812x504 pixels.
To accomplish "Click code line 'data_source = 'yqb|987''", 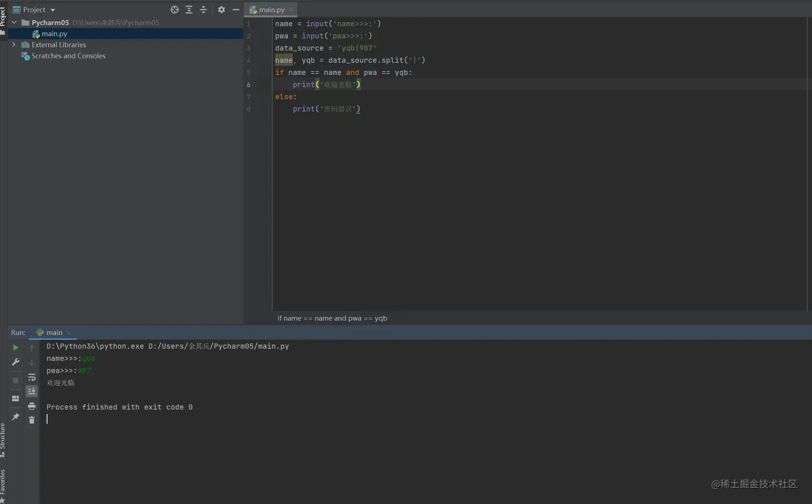I will 325,48.
